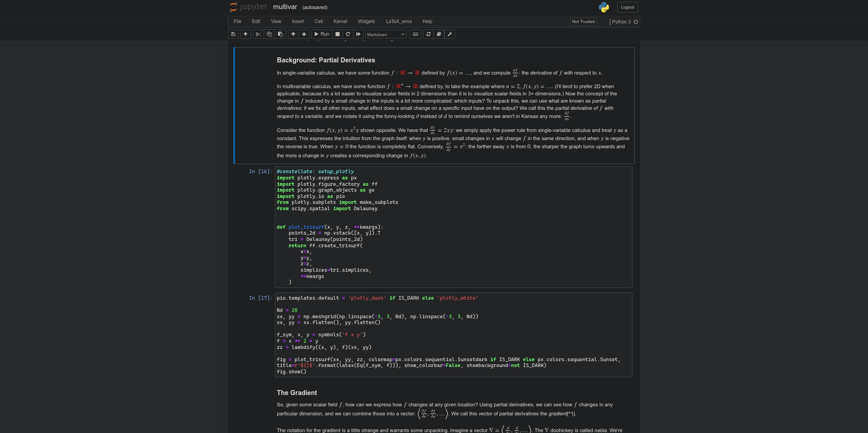Click the save and checkpoint icon
The height and width of the screenshot is (433, 868).
pyautogui.click(x=233, y=34)
